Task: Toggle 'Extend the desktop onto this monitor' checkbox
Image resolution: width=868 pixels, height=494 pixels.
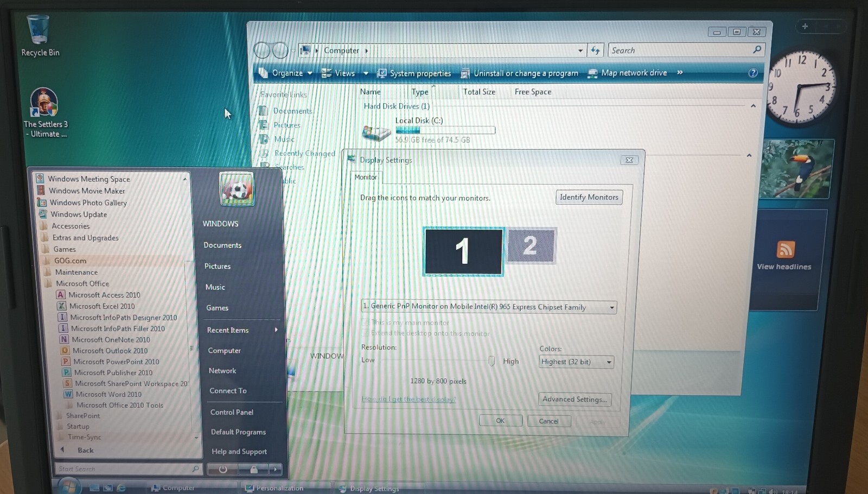Action: 366,333
